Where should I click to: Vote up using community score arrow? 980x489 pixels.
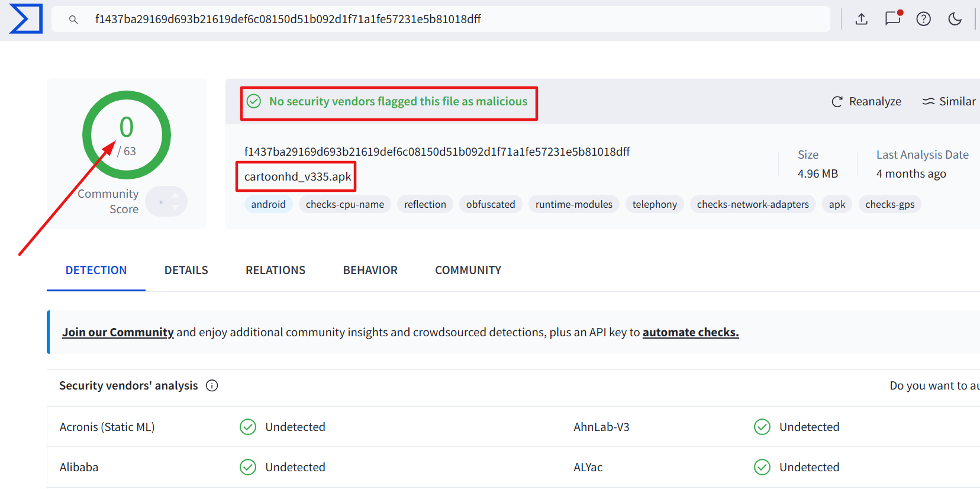coord(176,195)
